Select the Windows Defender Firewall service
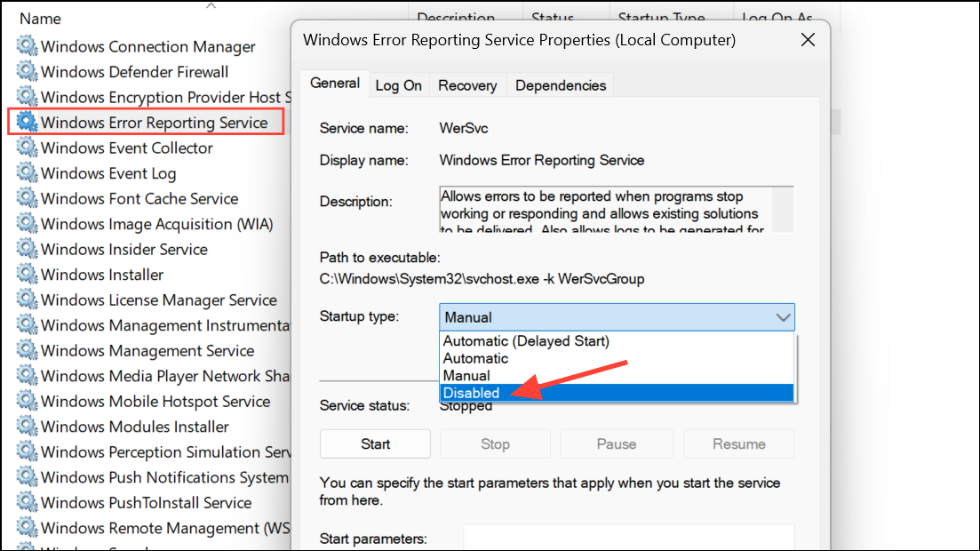980x551 pixels. click(x=134, y=71)
